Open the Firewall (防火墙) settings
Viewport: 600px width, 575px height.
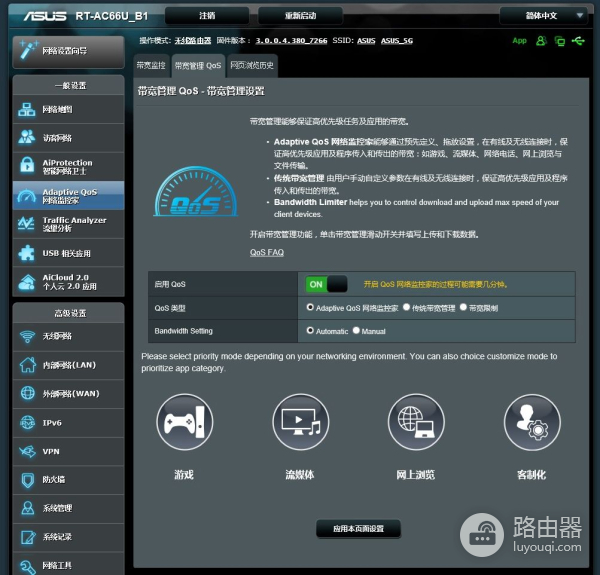click(68, 480)
